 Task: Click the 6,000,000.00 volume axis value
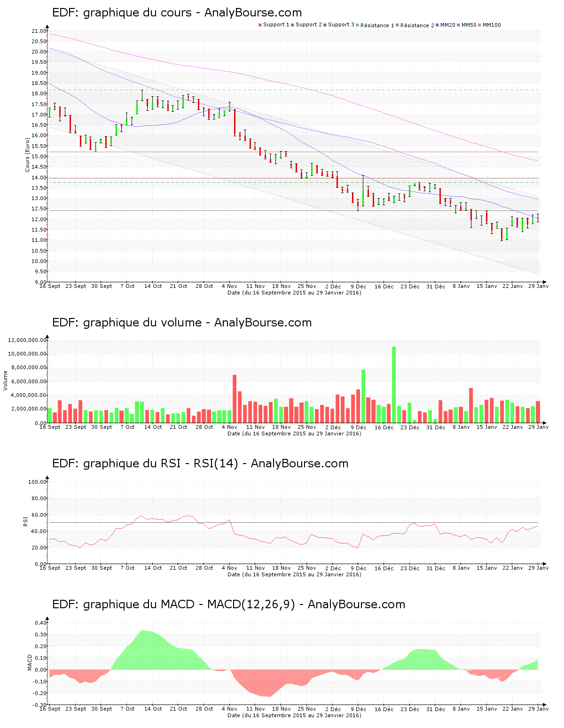click(x=29, y=381)
